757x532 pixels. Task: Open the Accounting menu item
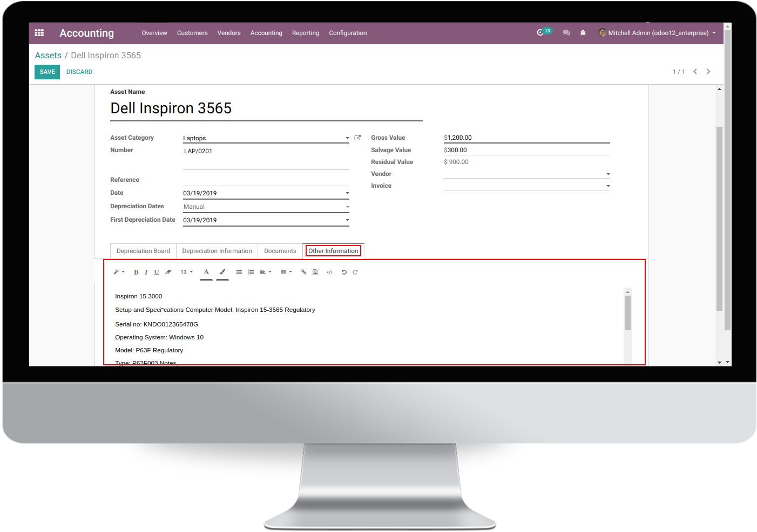point(266,33)
